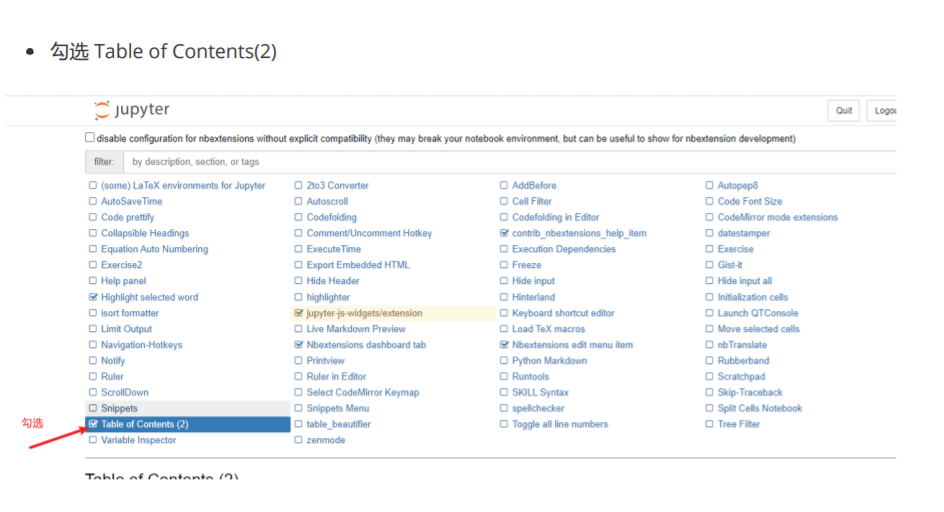The image size is (944, 512).
Task: Select the Notify extension
Action: coord(113,361)
